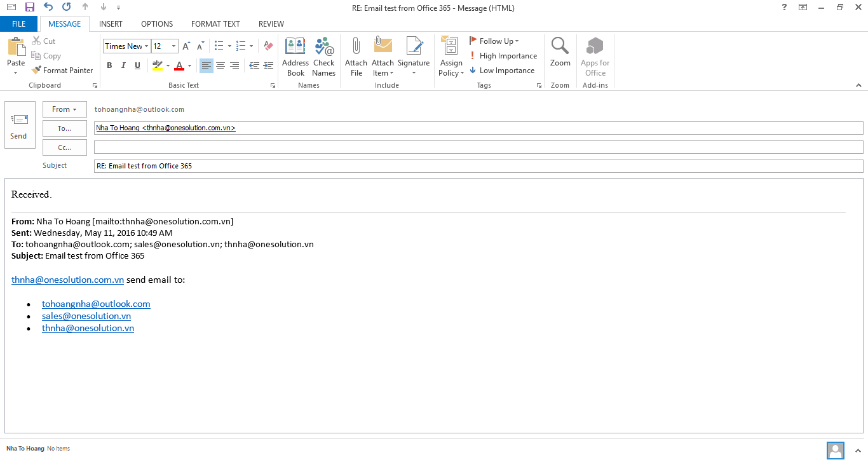Click the Clear All Formatting eraser icon
868x462 pixels.
coord(268,46)
